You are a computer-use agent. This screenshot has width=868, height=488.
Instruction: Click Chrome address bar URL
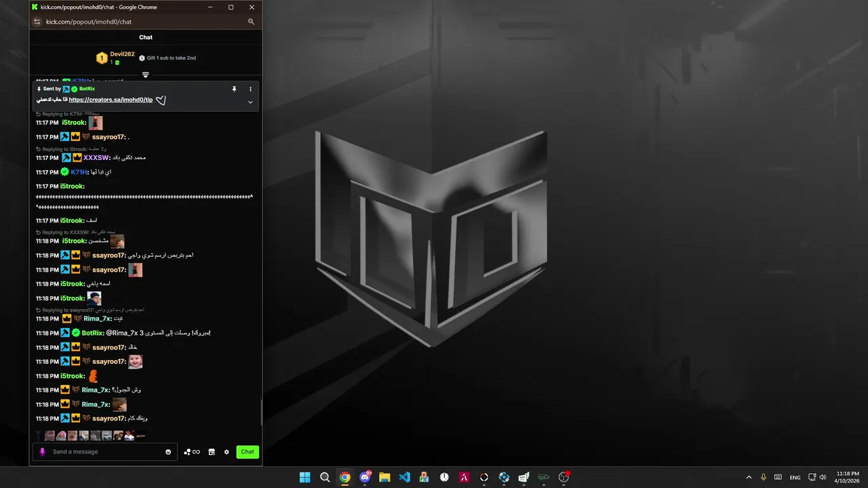click(x=89, y=22)
